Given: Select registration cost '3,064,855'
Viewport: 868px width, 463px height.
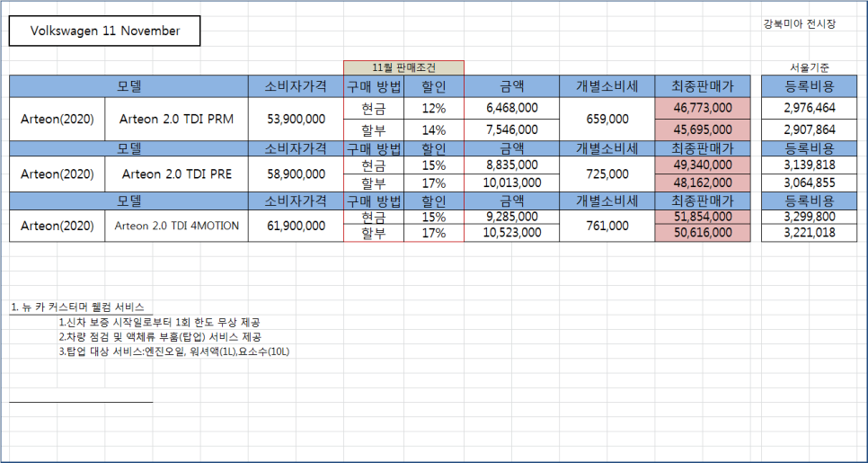Looking at the screenshot, I should click(810, 183).
